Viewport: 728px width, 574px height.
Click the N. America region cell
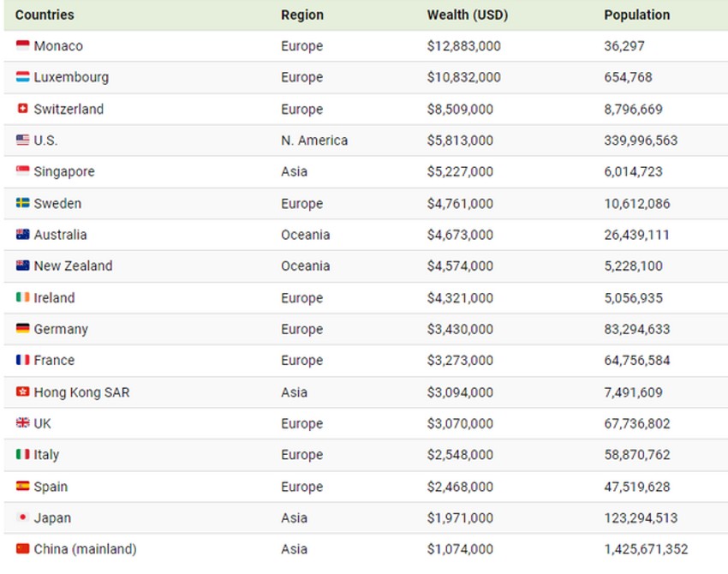[314, 141]
